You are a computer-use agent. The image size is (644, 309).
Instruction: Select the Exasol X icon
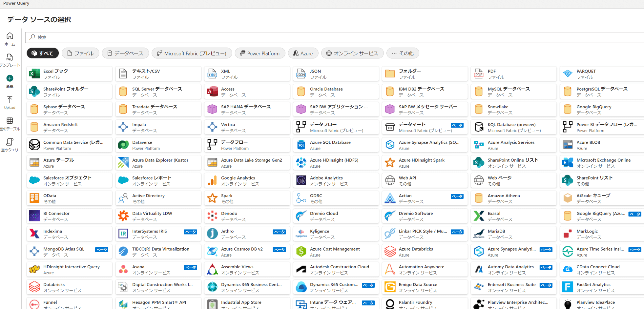pyautogui.click(x=479, y=216)
